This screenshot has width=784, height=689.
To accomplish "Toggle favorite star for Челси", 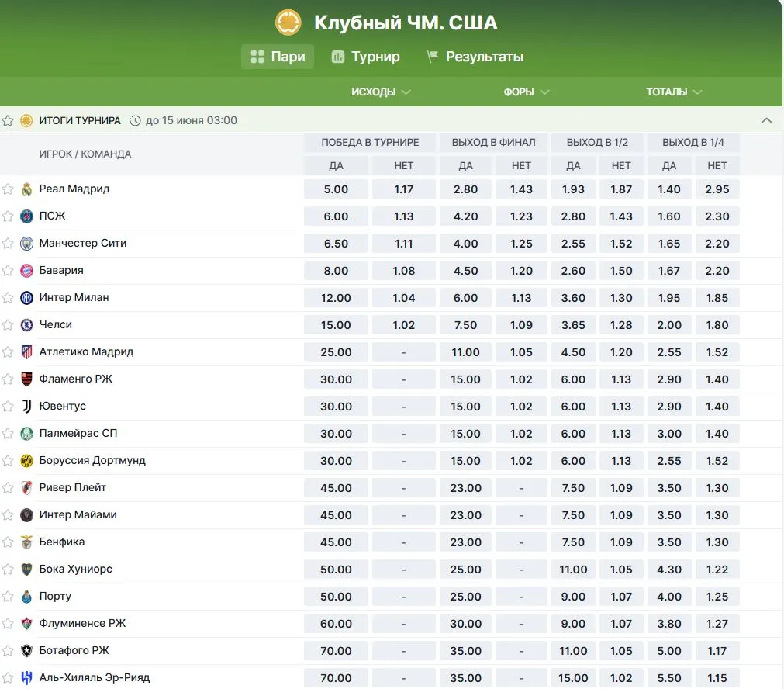I will [8, 325].
